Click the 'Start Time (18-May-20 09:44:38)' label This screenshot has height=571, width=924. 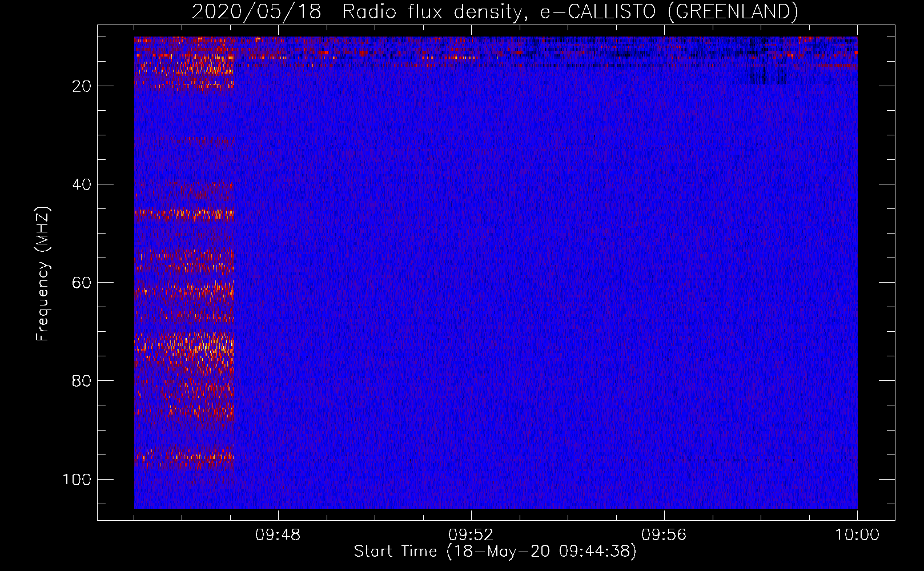pos(495,552)
